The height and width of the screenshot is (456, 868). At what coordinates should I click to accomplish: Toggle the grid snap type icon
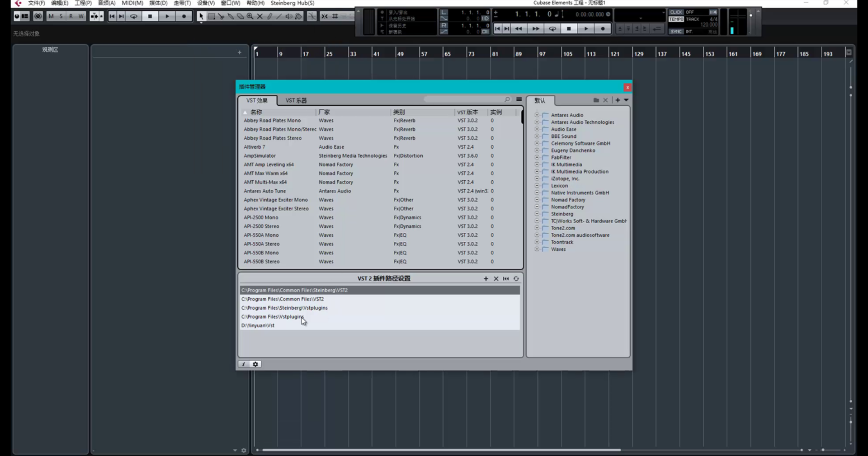pyautogui.click(x=335, y=16)
